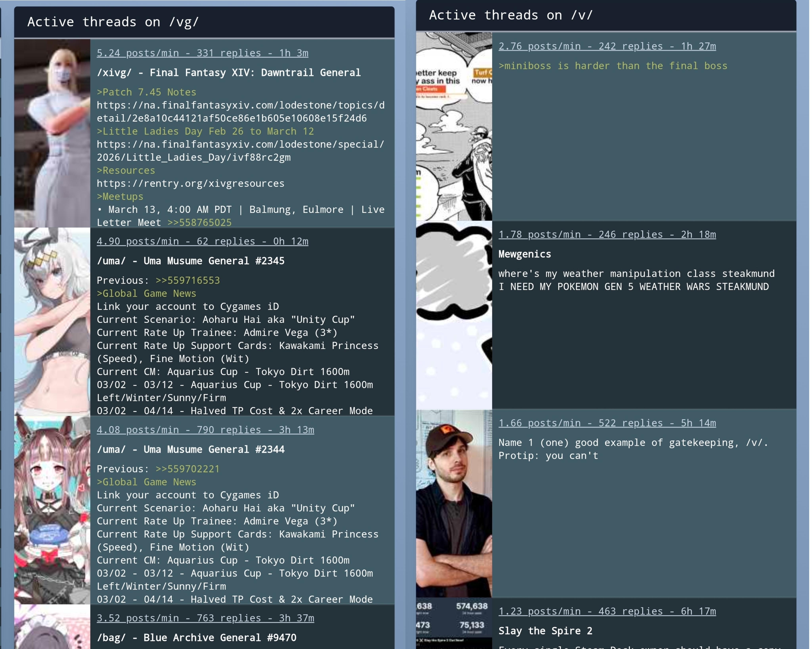The height and width of the screenshot is (649, 812).
Task: Click the Final Fantasy XIV thread thumbnail
Action: coord(52,133)
